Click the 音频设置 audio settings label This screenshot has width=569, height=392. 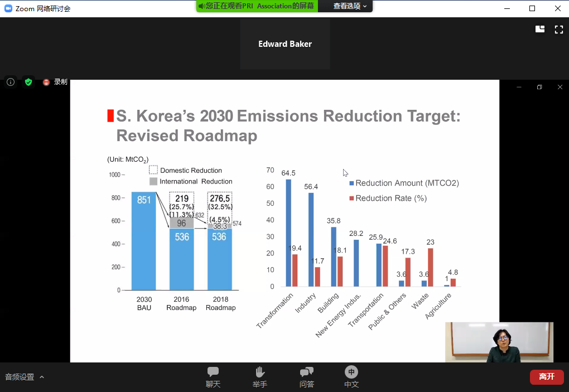point(20,377)
